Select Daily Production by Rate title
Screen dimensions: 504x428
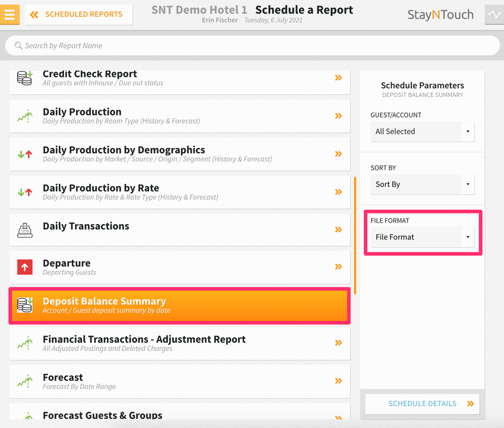tap(101, 188)
